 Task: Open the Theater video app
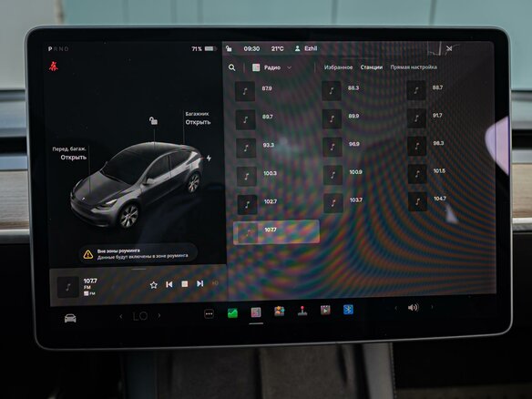click(x=325, y=310)
